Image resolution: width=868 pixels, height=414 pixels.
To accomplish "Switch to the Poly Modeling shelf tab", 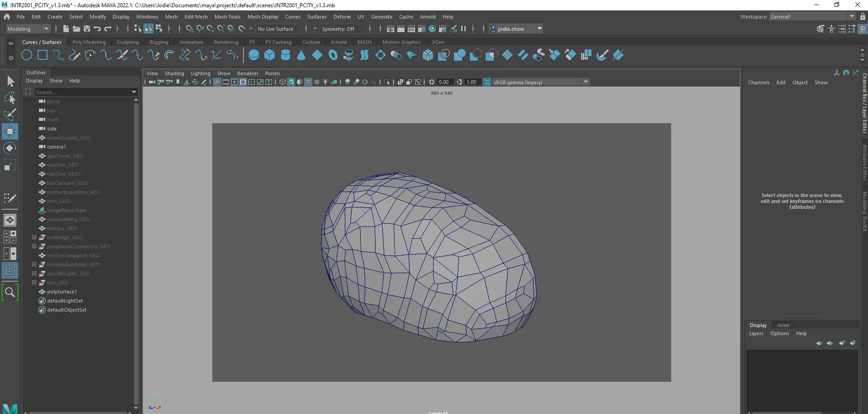I will click(89, 42).
